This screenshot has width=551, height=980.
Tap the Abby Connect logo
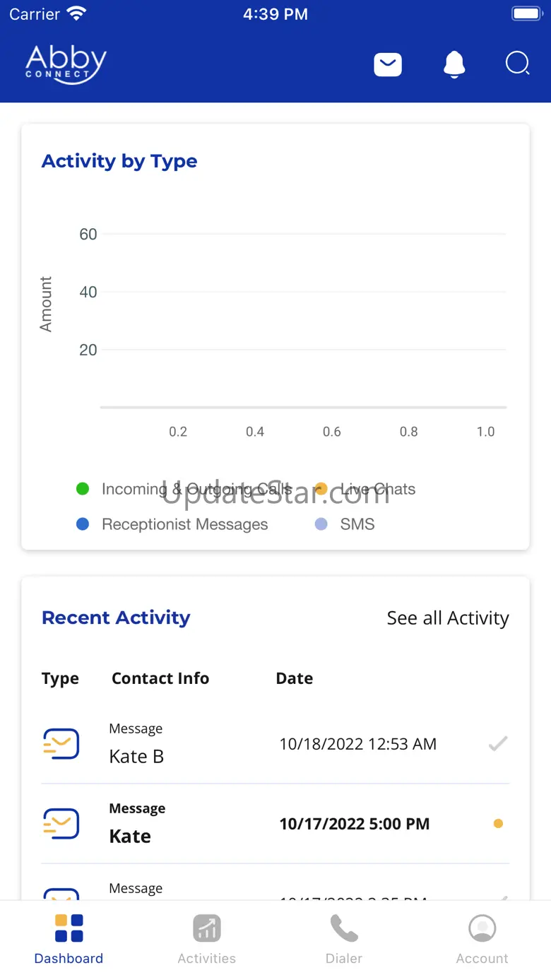[x=66, y=65]
